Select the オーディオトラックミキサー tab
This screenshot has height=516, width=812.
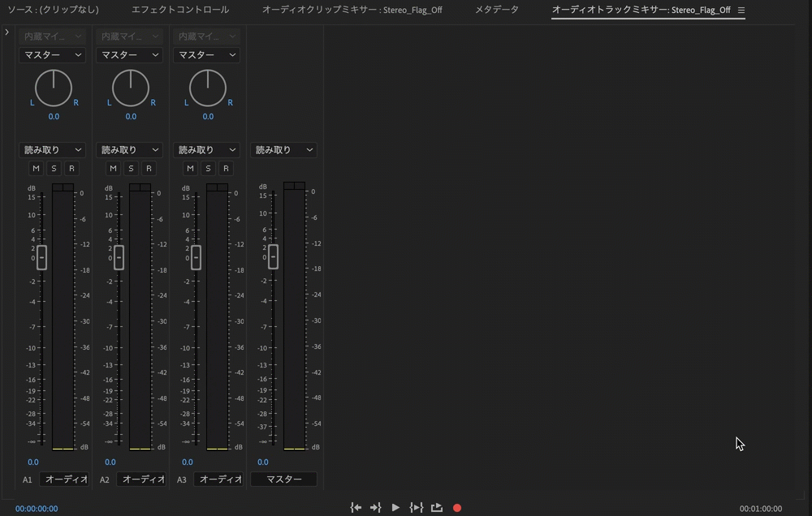pyautogui.click(x=641, y=10)
